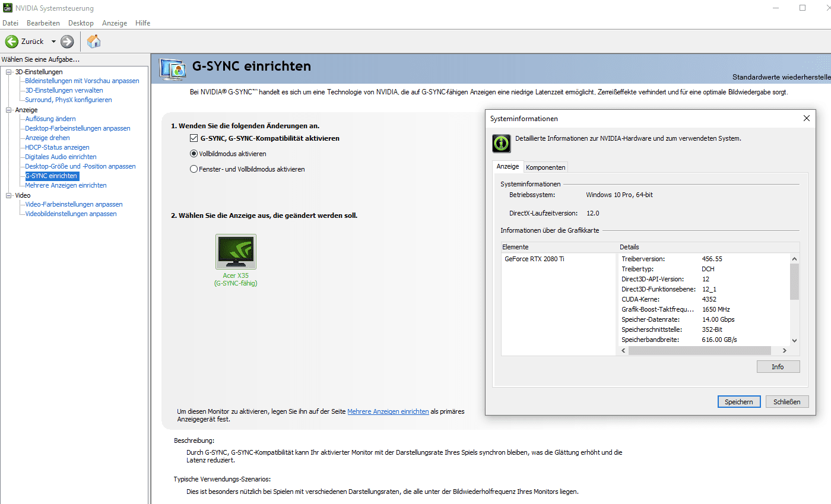Open Desktop-Größe und -Position anpassen
Image resolution: width=831 pixels, height=504 pixels.
[x=80, y=166]
